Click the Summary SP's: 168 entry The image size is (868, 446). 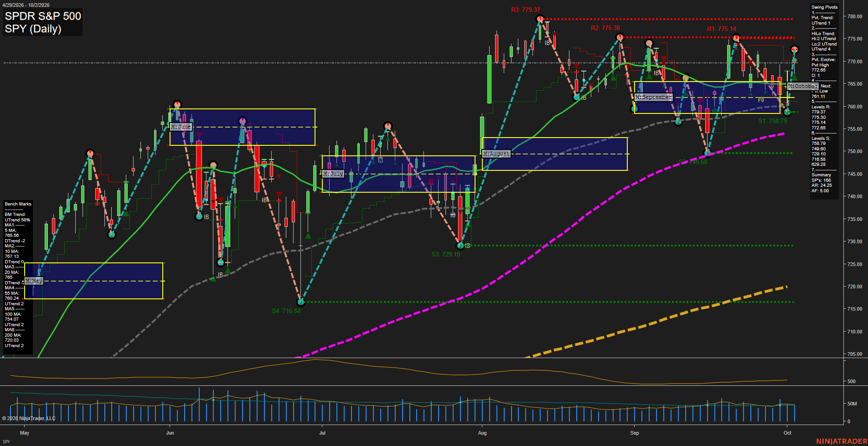(821, 178)
